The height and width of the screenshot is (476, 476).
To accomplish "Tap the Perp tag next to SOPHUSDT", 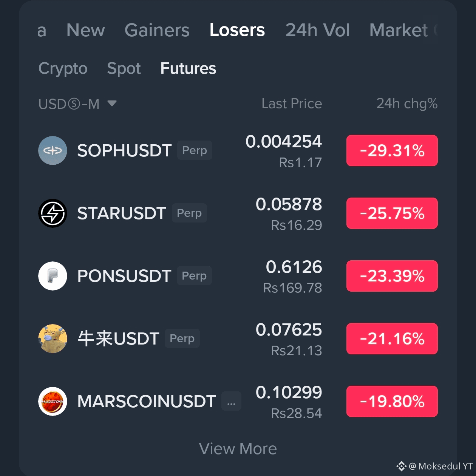I will [195, 150].
